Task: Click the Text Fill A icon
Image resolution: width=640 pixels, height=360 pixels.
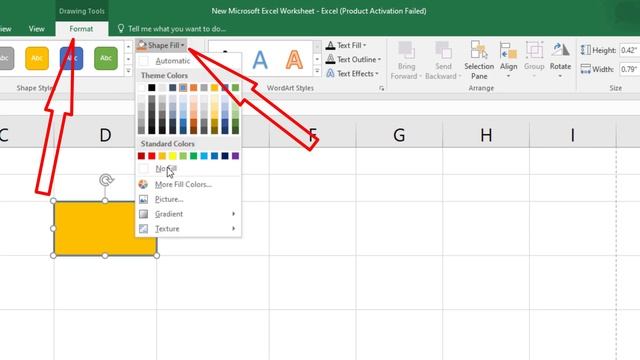Action: click(330, 45)
